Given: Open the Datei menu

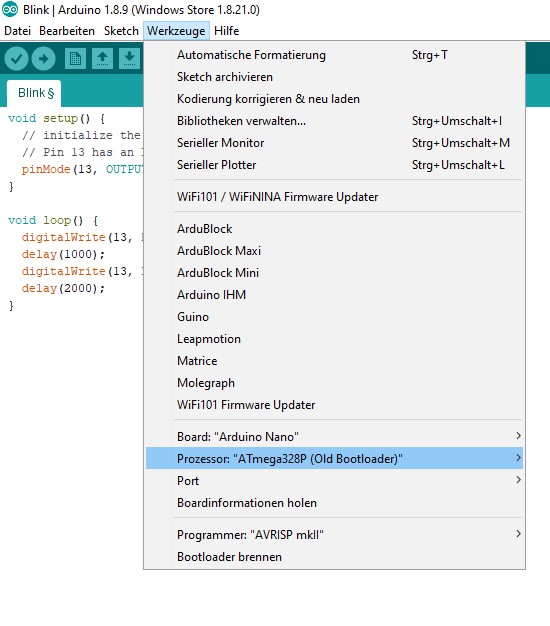Looking at the screenshot, I should (17, 31).
